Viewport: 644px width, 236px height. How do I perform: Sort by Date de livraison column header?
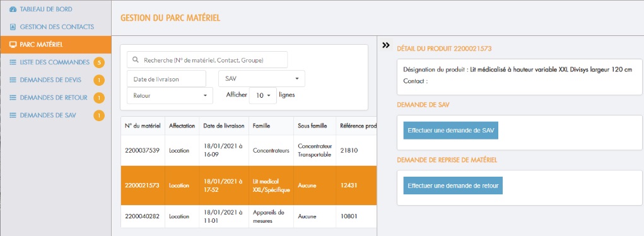click(x=224, y=126)
